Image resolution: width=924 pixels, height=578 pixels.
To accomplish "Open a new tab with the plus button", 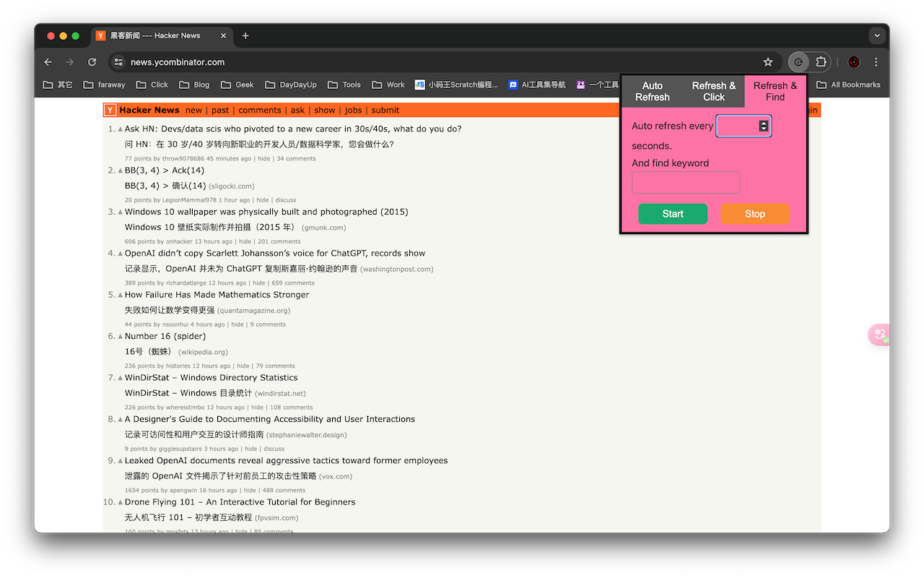I will [245, 35].
